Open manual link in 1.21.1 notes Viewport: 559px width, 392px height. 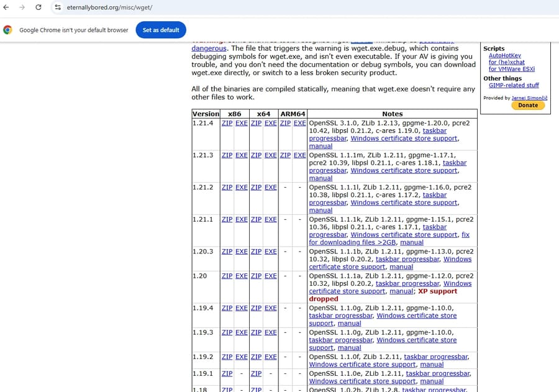[x=412, y=242]
